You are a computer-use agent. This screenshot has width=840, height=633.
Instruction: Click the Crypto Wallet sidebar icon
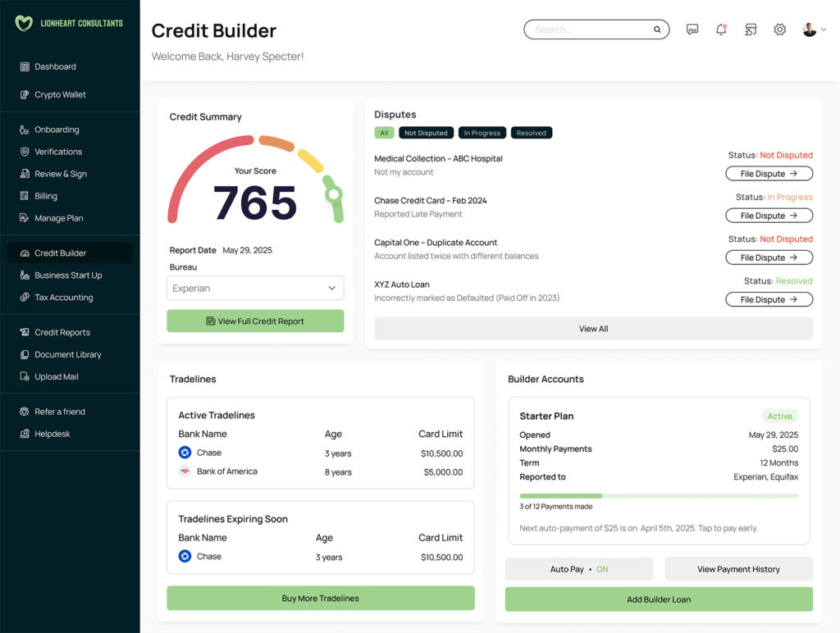[25, 94]
